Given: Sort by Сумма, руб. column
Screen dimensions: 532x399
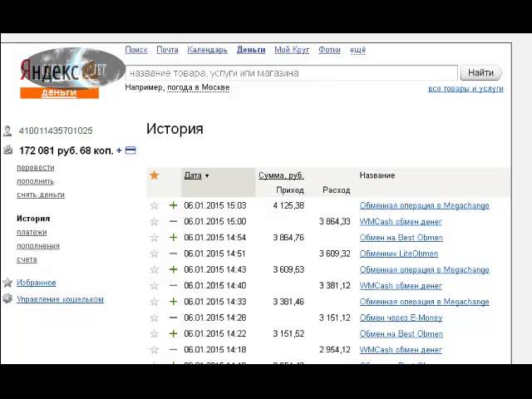Looking at the screenshot, I should click(x=281, y=175).
